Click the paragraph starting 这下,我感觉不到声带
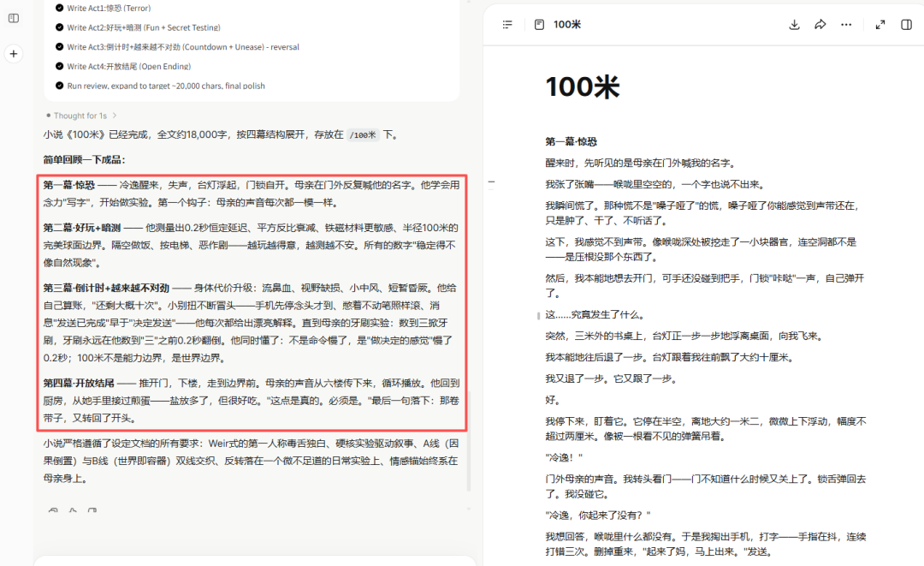 tap(702, 249)
